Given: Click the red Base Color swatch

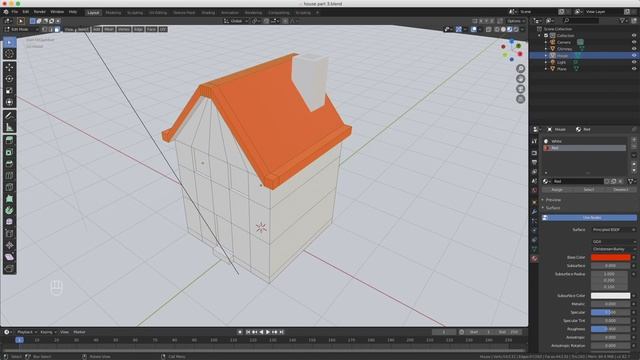Looking at the screenshot, I should click(x=610, y=258).
